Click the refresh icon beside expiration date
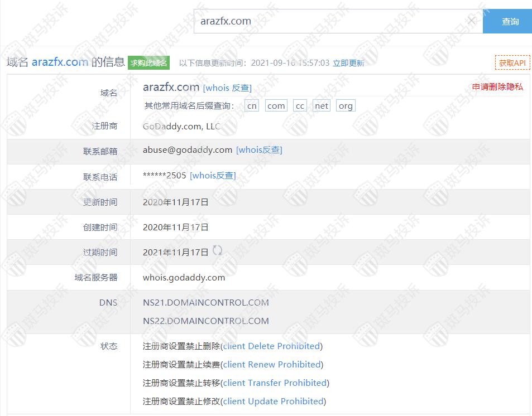The height and width of the screenshot is (416, 532). click(x=217, y=251)
